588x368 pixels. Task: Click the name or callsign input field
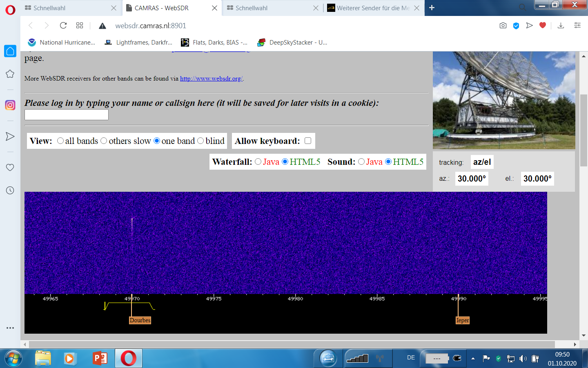[x=67, y=114]
